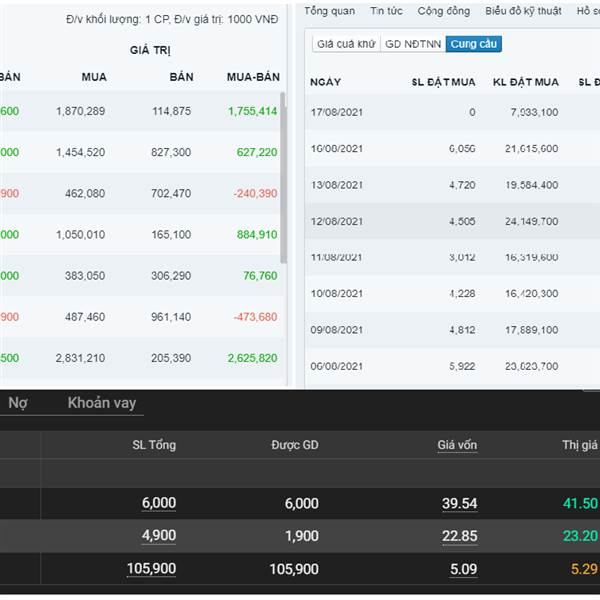This screenshot has width=600, height=600.
Task: Switch to the GD NĐTNN sub-tab
Action: [x=412, y=44]
